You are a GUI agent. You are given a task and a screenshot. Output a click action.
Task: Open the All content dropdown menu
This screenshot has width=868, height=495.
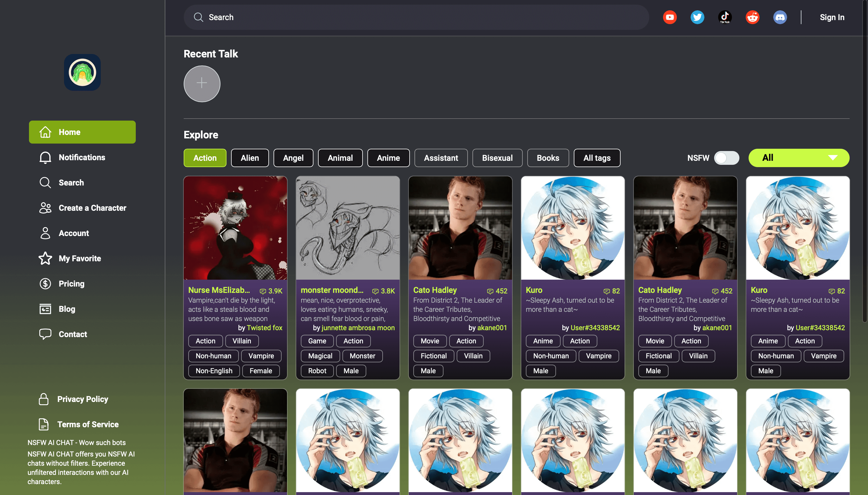click(799, 157)
